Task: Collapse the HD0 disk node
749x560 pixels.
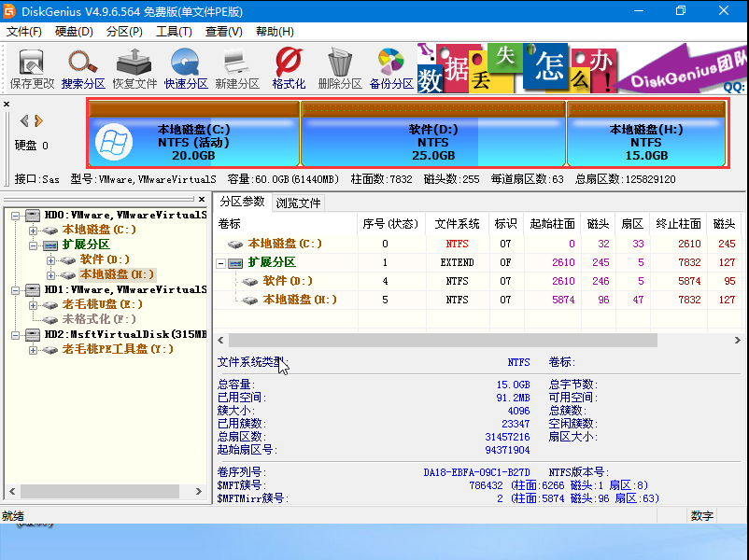Action: pyautogui.click(x=15, y=216)
